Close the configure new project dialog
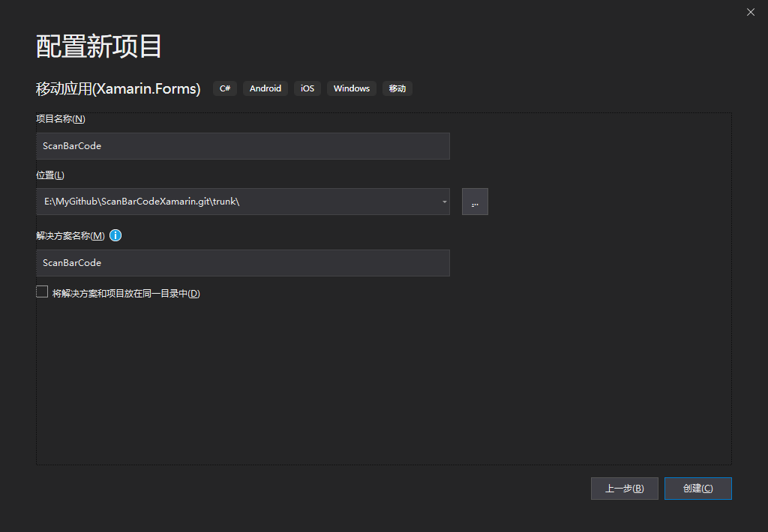Viewport: 768px width, 532px height. click(750, 12)
